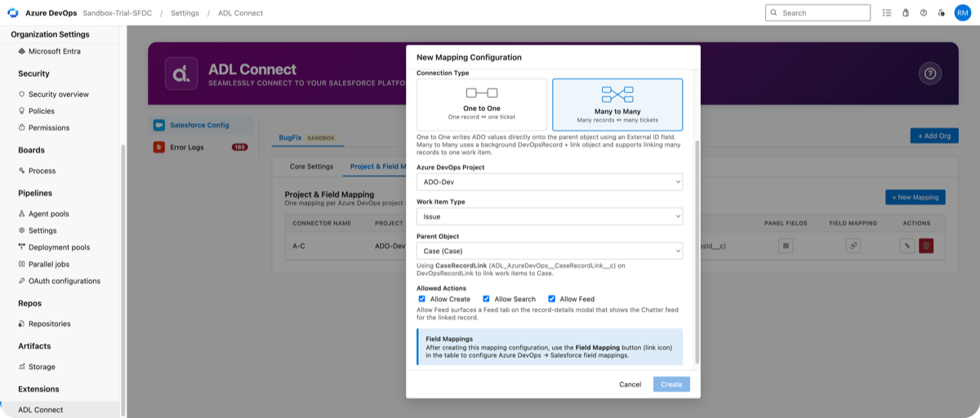
Task: Click the A-C connector name cell
Action: coord(299,245)
